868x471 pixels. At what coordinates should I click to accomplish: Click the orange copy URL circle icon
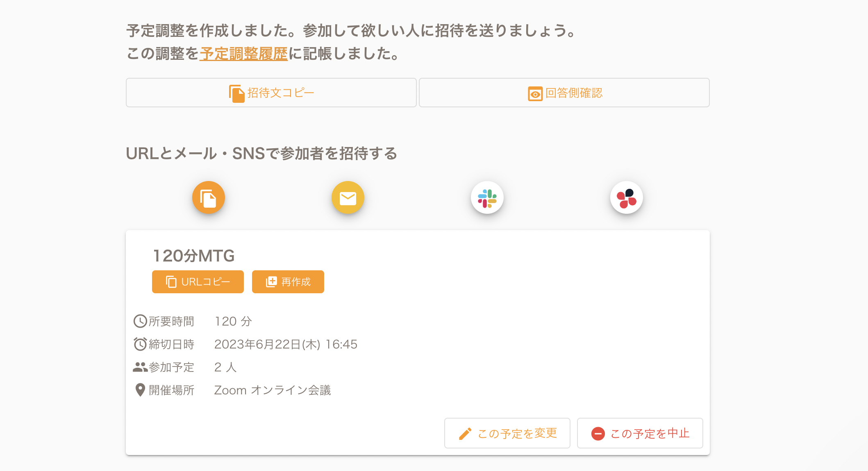pyautogui.click(x=209, y=198)
